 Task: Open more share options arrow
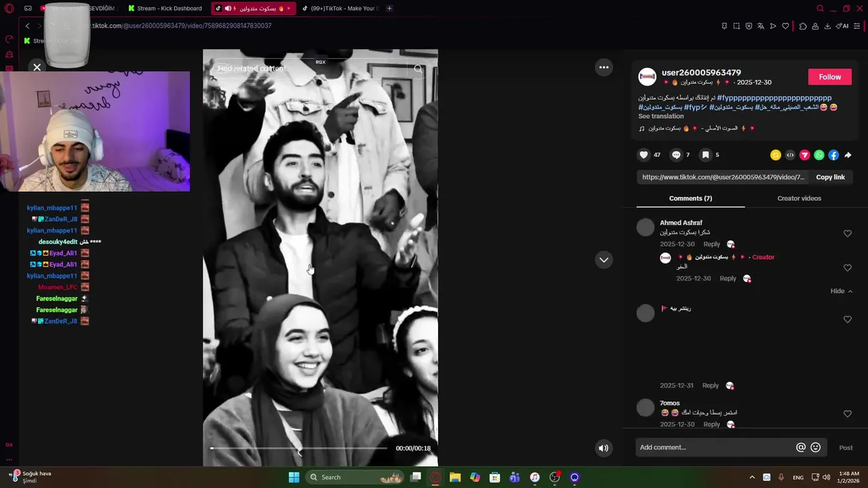click(x=848, y=155)
